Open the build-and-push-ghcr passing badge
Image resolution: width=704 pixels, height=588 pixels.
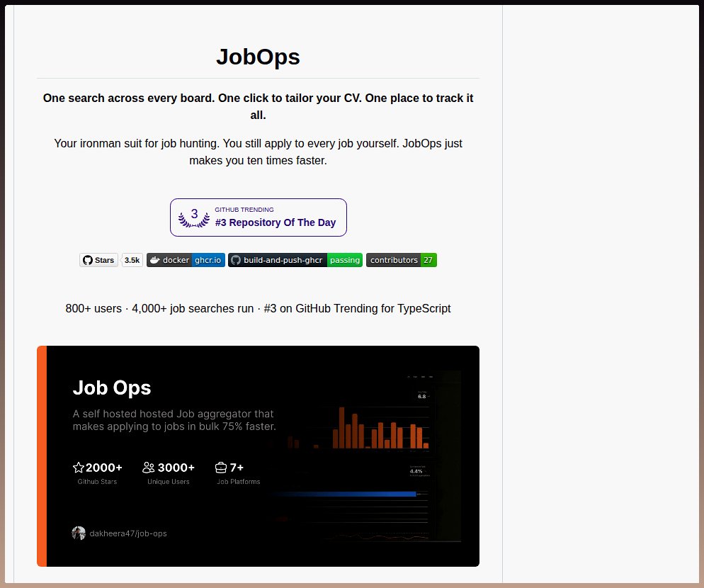tap(295, 260)
